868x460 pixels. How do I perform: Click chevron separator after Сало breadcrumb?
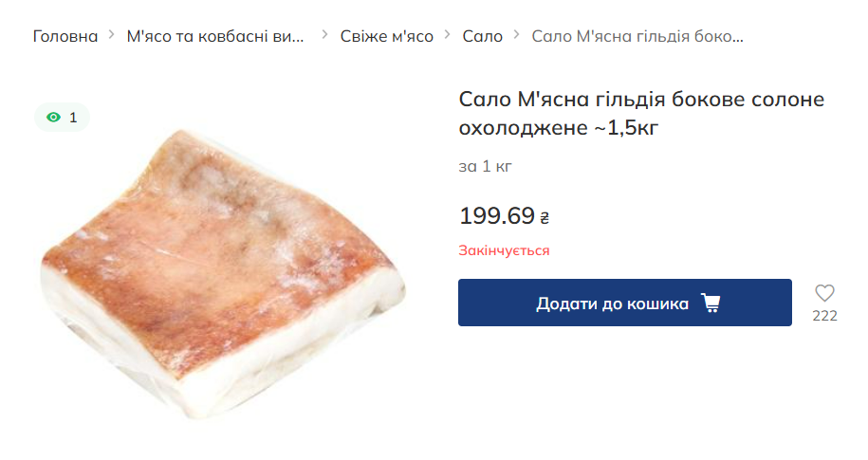click(x=517, y=36)
